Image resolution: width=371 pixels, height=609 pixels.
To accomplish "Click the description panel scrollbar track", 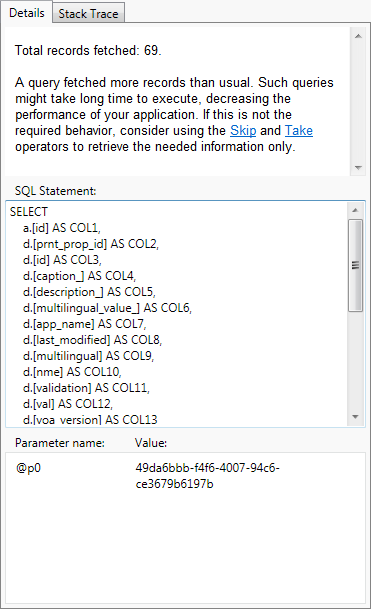I will click(x=358, y=102).
